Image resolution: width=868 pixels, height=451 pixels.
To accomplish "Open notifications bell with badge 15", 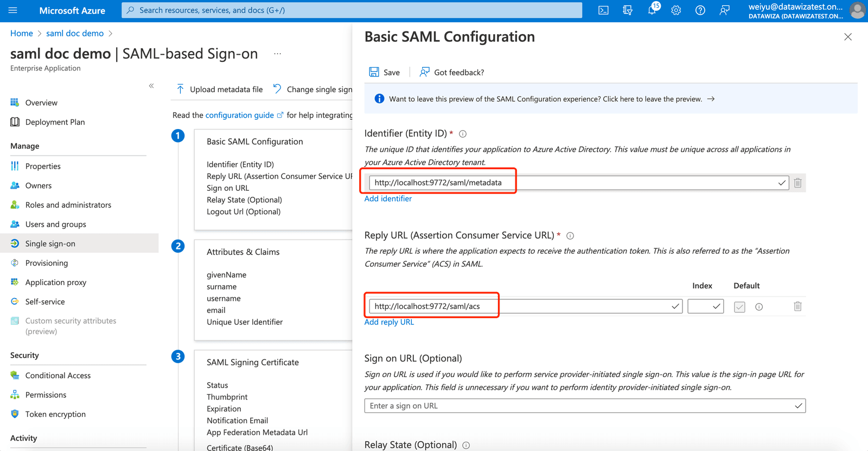I will point(653,9).
